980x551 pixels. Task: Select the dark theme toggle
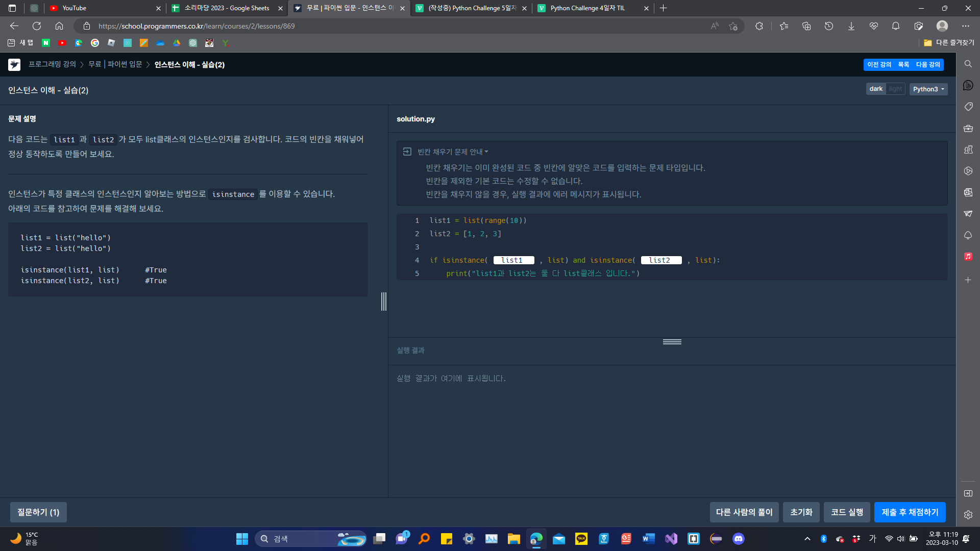click(876, 89)
